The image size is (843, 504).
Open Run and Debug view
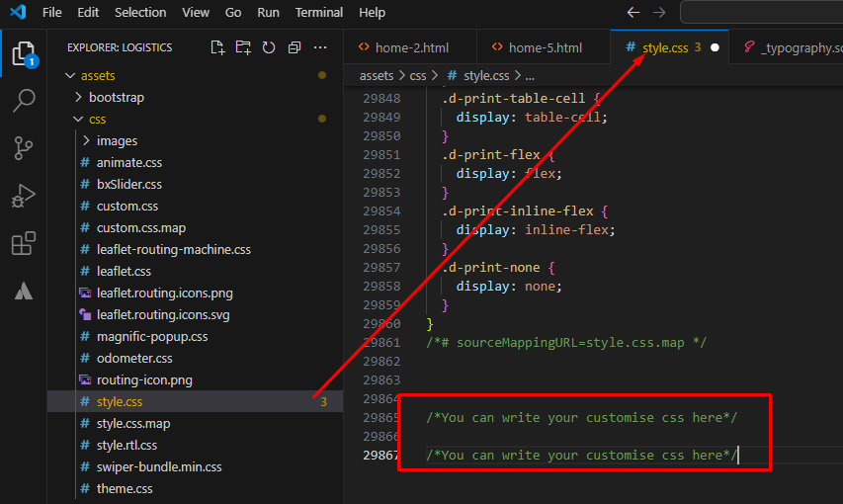[x=24, y=196]
